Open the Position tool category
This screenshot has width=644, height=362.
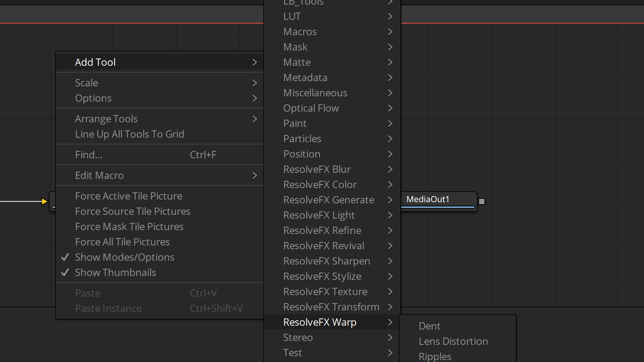(x=332, y=154)
